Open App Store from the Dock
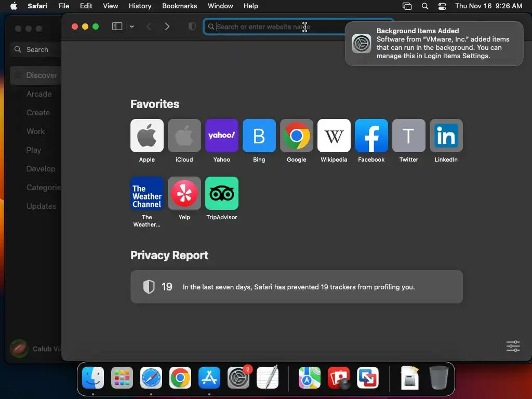The height and width of the screenshot is (399, 532). pos(209,378)
